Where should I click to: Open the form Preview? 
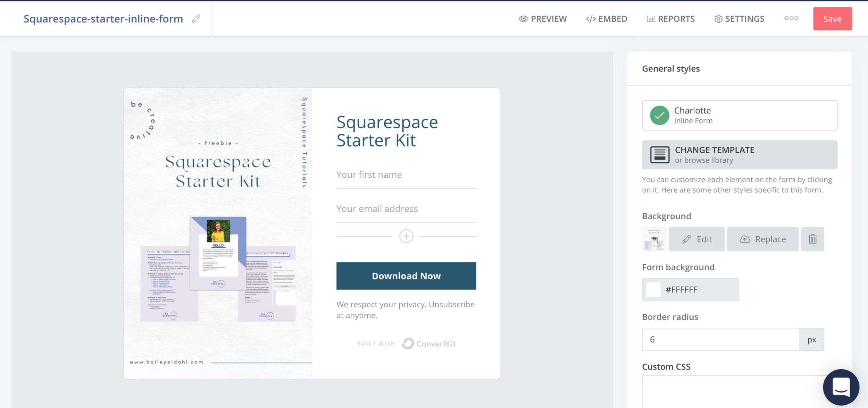[x=543, y=19]
